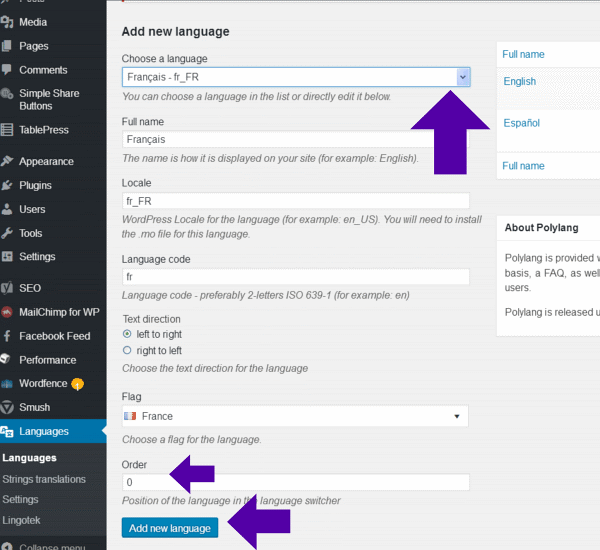600x550 pixels.
Task: Click the Locale text field
Action: click(295, 201)
